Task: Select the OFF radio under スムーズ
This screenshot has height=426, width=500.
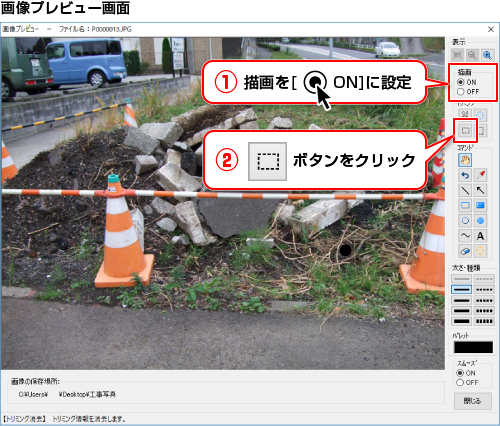Action: pyautogui.click(x=460, y=382)
